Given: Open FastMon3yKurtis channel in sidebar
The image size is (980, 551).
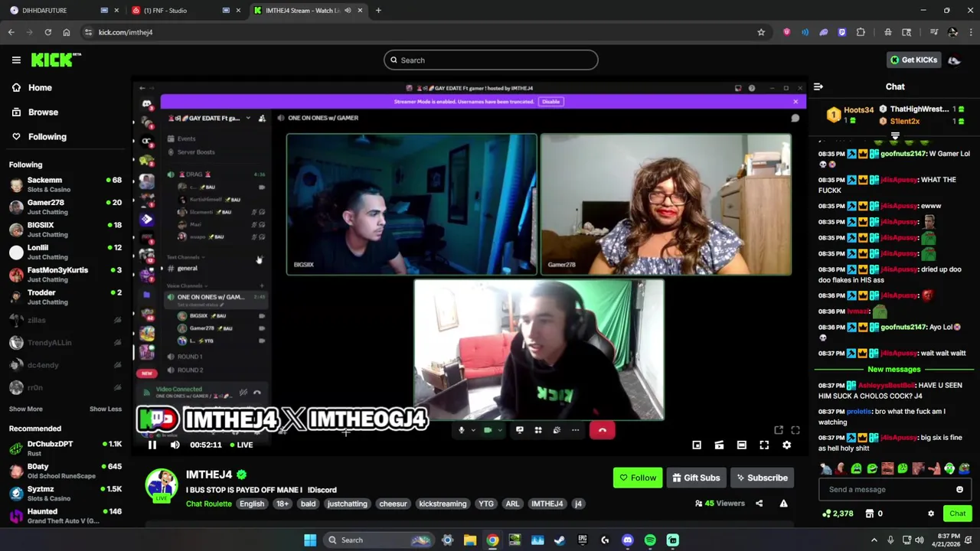Looking at the screenshot, I should pos(65,274).
